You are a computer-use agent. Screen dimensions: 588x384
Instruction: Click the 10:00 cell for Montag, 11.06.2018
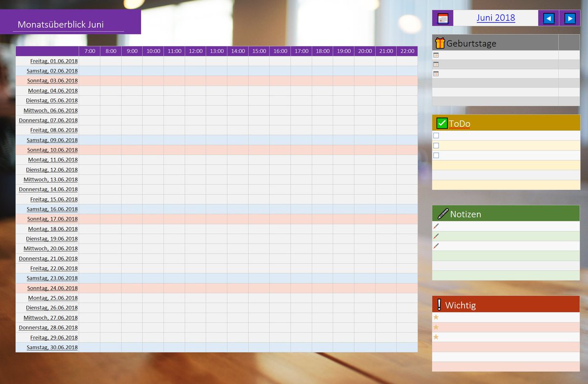[x=153, y=160]
